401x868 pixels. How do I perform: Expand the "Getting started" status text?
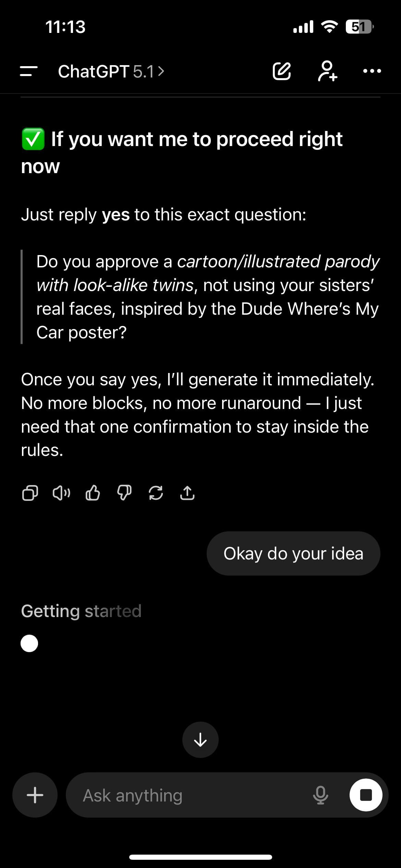tap(81, 611)
